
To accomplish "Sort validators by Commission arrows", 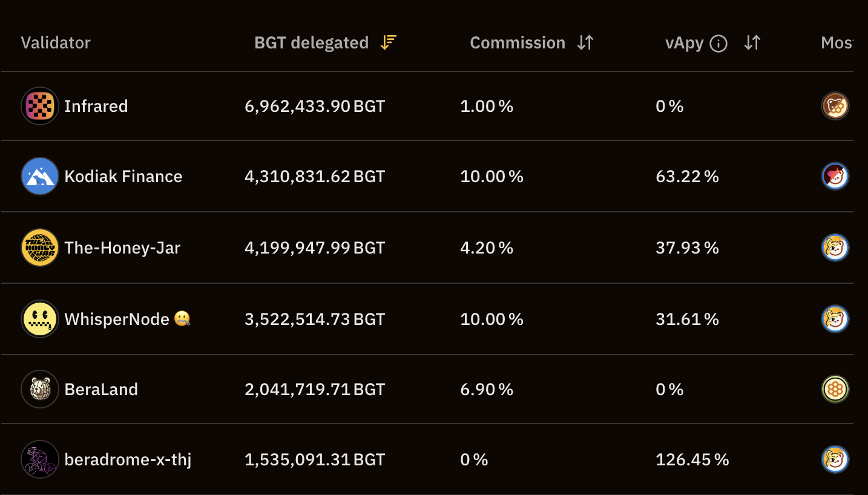I will coord(585,42).
